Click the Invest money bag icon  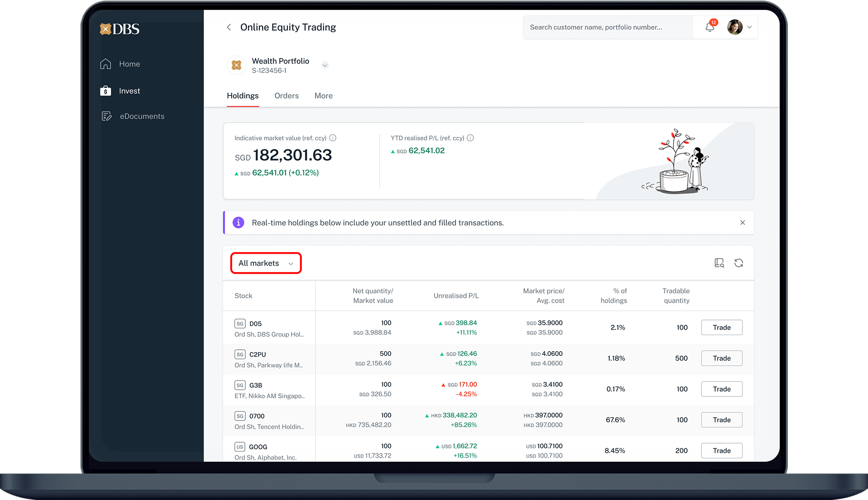click(105, 91)
